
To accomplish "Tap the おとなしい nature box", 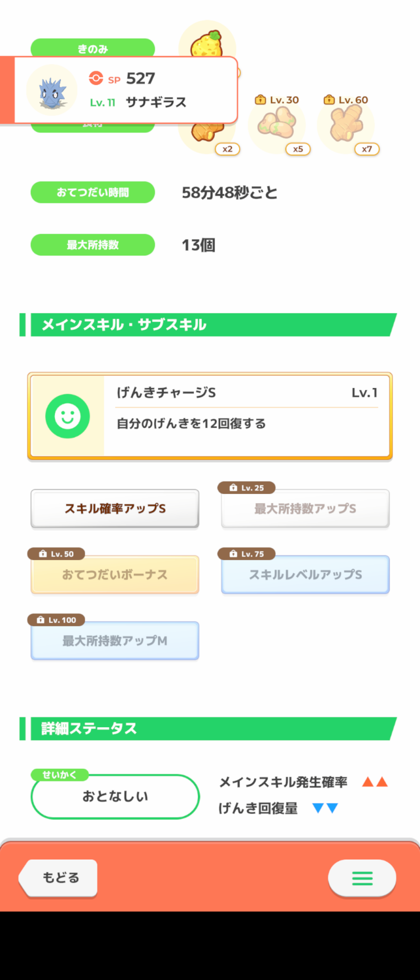I will [x=115, y=796].
